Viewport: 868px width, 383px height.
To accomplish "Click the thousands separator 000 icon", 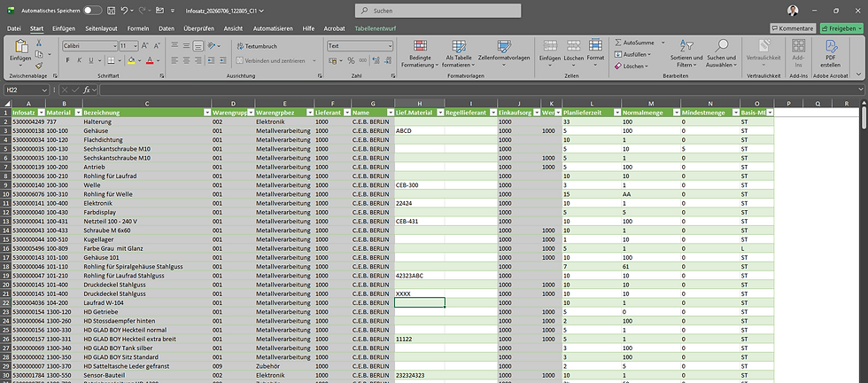I will (x=362, y=60).
